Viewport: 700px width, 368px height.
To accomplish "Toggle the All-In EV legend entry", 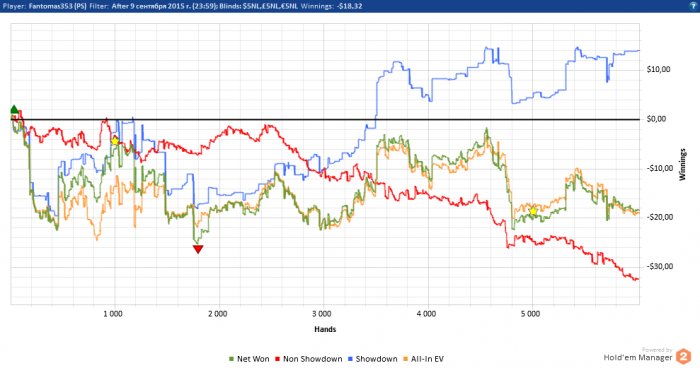I will click(423, 359).
